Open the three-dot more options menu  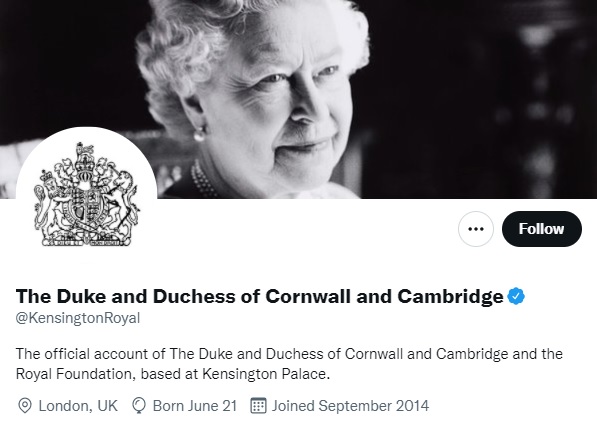[x=476, y=229]
